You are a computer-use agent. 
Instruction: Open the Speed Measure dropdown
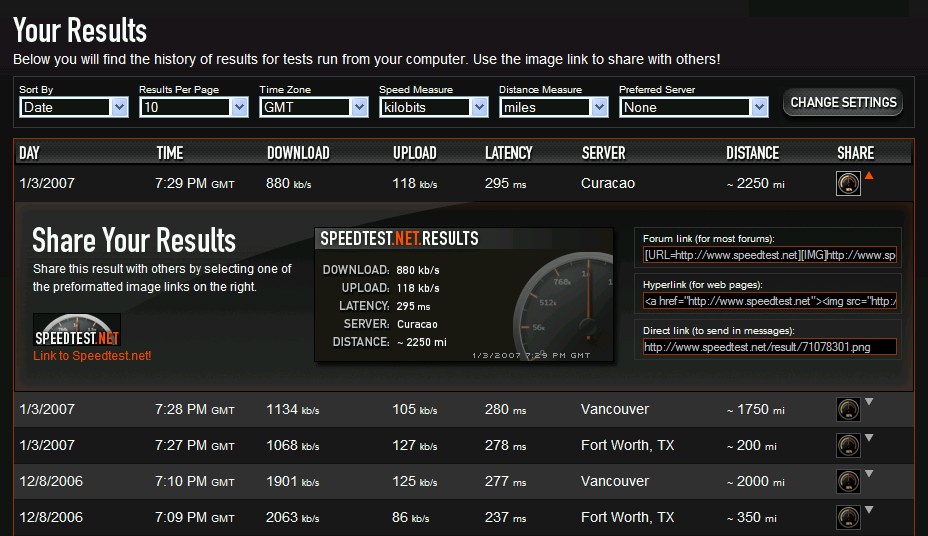coord(434,107)
